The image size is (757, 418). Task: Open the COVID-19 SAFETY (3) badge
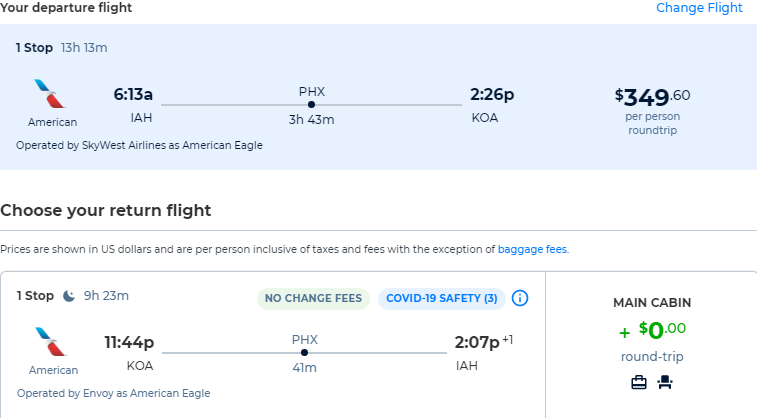[441, 298]
